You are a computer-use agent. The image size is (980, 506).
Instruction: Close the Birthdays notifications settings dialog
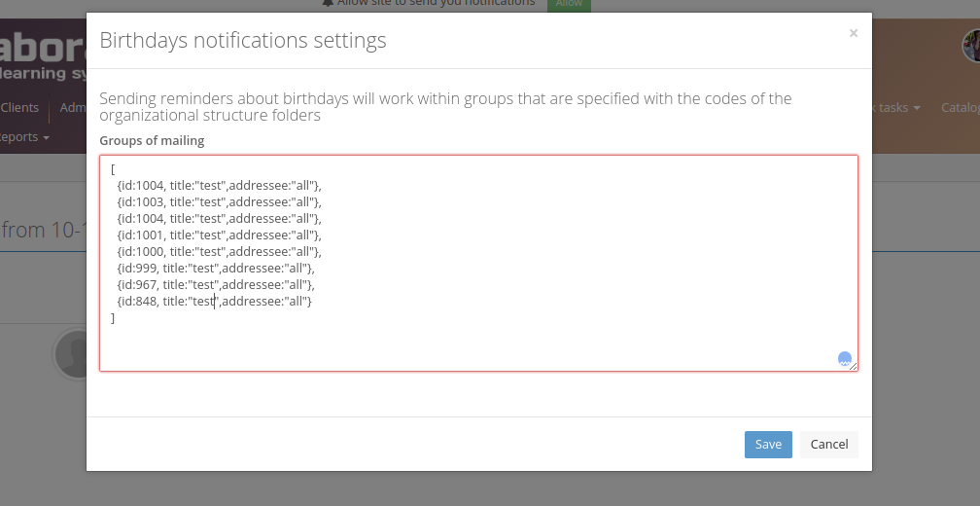point(853,33)
